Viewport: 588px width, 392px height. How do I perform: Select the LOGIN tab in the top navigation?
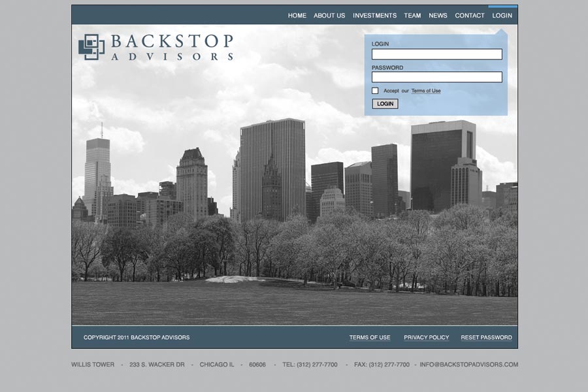point(502,16)
